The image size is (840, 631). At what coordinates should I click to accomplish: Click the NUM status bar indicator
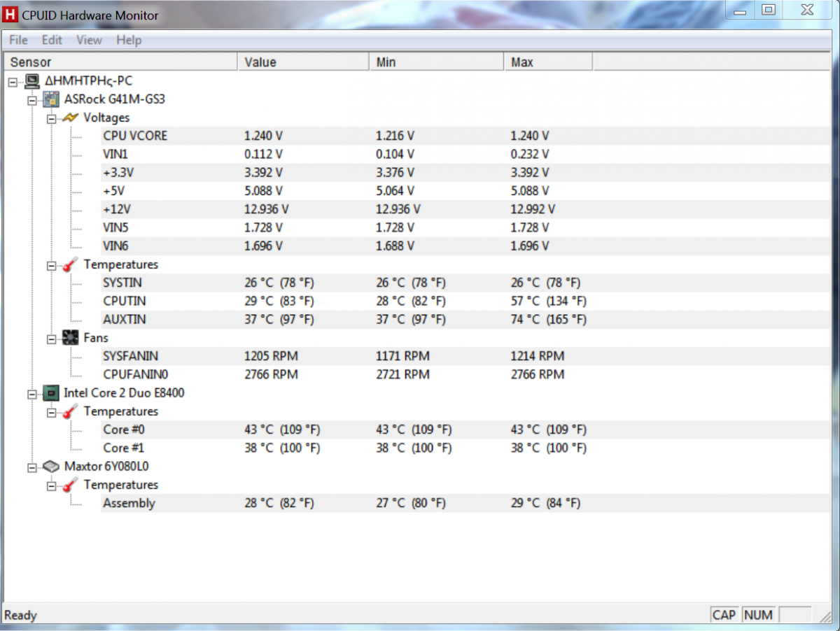758,615
